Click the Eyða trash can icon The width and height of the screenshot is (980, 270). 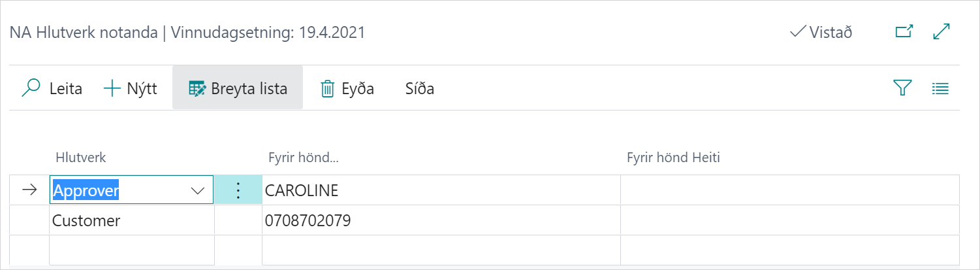click(327, 89)
